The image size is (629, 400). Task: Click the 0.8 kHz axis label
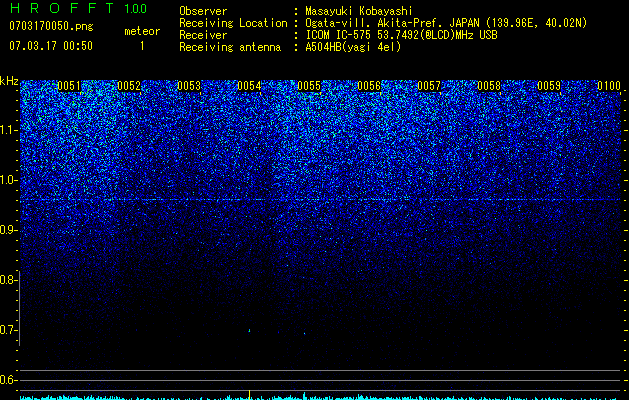coord(8,280)
